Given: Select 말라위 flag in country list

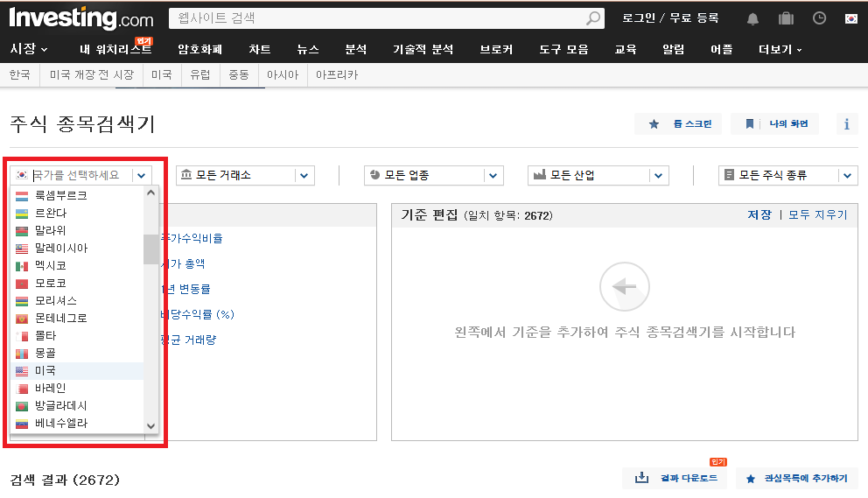Looking at the screenshot, I should pos(22,231).
